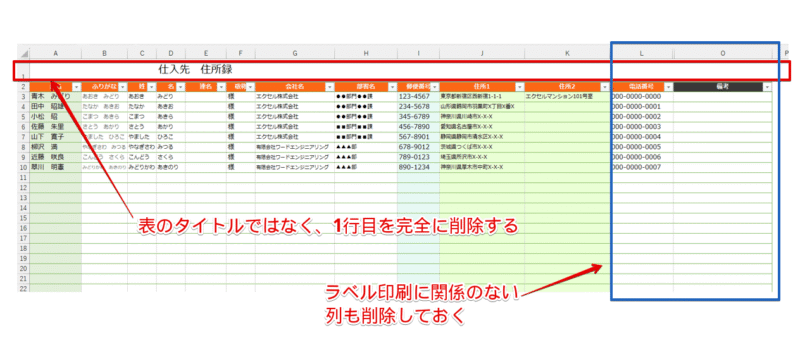The image size is (812, 361).
Task: Select row 1 header
Action: coord(24,71)
